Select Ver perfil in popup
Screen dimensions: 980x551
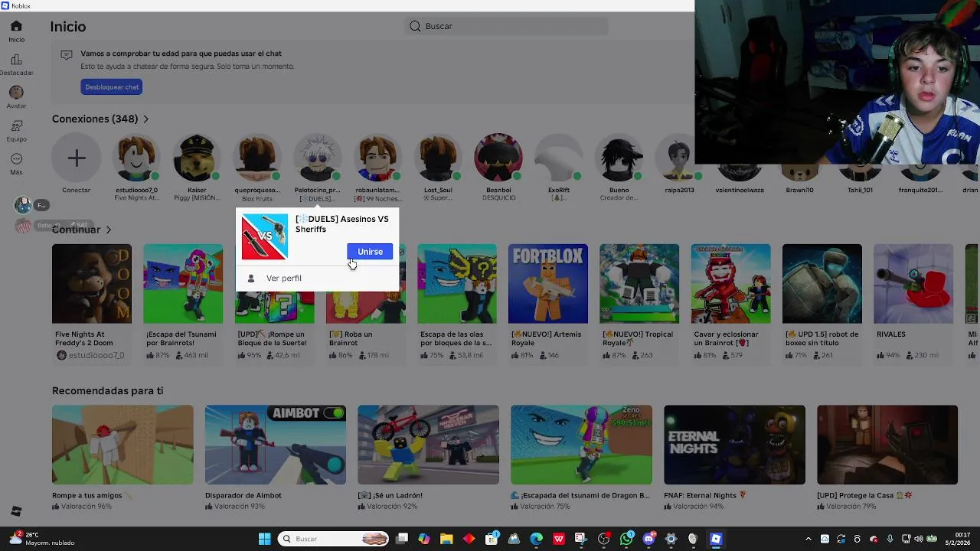coord(284,279)
